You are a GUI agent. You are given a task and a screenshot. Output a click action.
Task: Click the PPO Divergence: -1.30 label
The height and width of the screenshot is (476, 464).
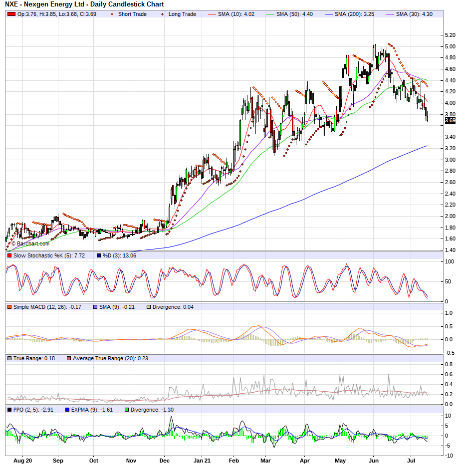(x=152, y=410)
